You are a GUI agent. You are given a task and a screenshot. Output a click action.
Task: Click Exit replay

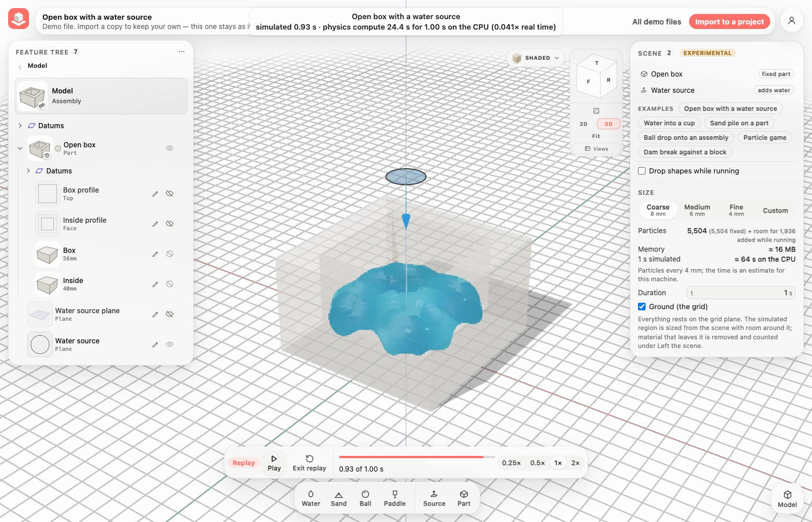point(309,463)
